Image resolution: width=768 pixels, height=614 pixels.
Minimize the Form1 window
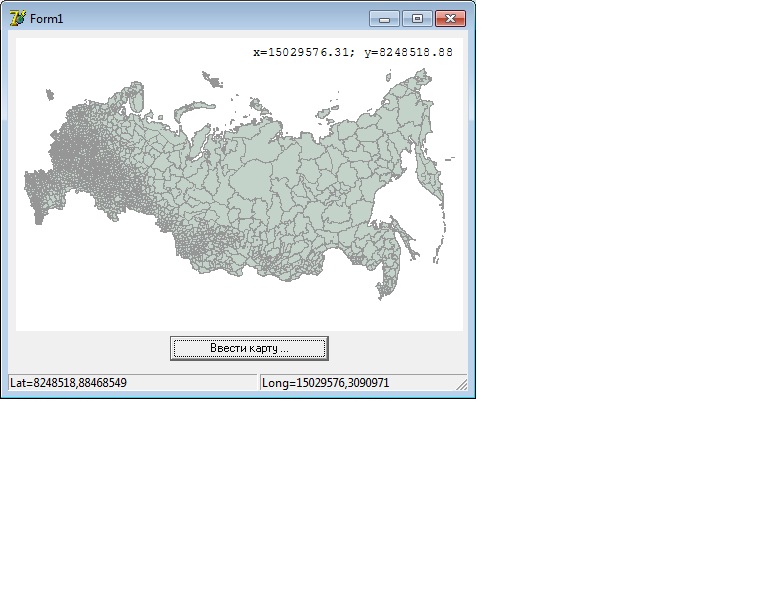384,19
